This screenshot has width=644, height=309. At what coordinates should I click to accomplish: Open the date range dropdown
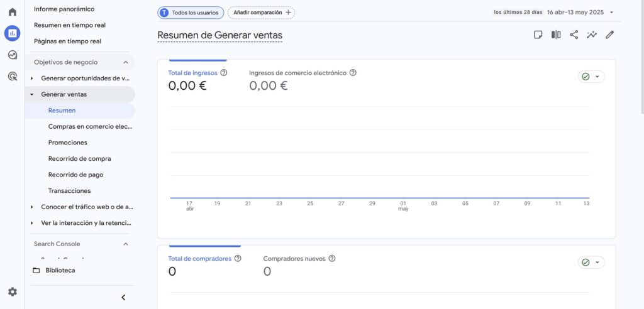579,12
